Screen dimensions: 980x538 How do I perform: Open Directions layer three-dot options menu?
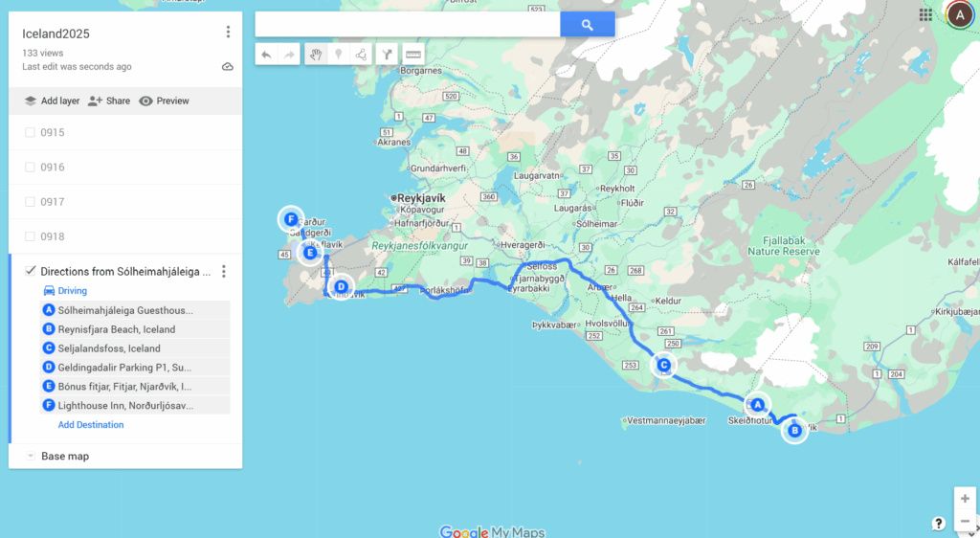(224, 271)
